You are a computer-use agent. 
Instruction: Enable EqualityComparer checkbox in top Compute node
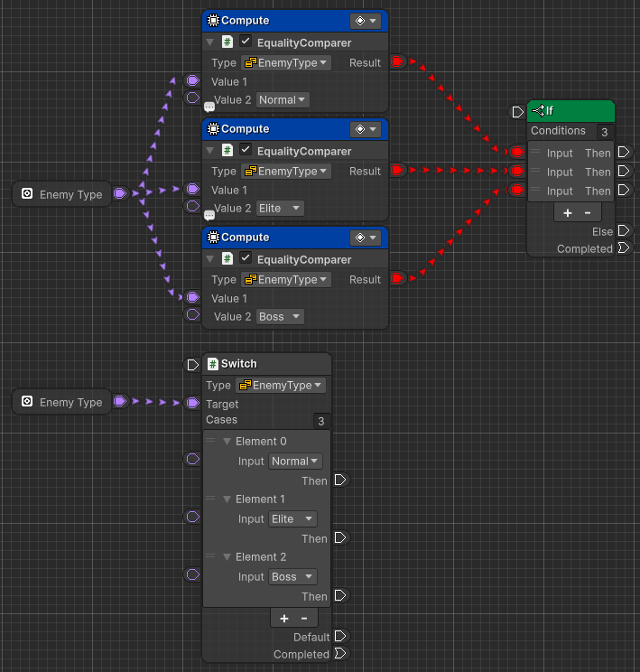click(x=245, y=42)
